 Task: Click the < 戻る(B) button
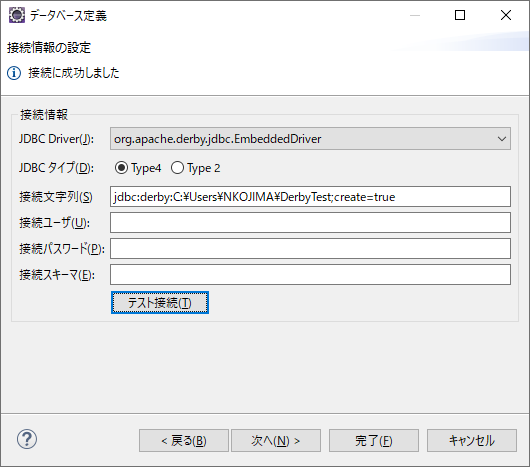click(184, 441)
